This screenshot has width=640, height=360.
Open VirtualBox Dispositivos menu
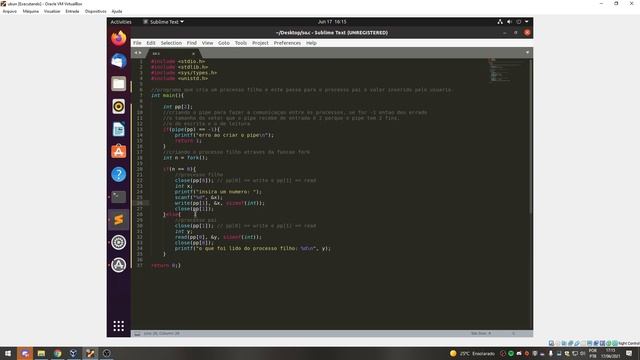[x=96, y=11]
